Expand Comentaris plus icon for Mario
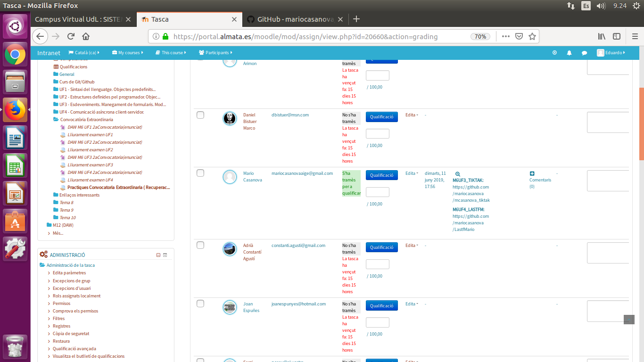The height and width of the screenshot is (362, 644). pyautogui.click(x=532, y=173)
